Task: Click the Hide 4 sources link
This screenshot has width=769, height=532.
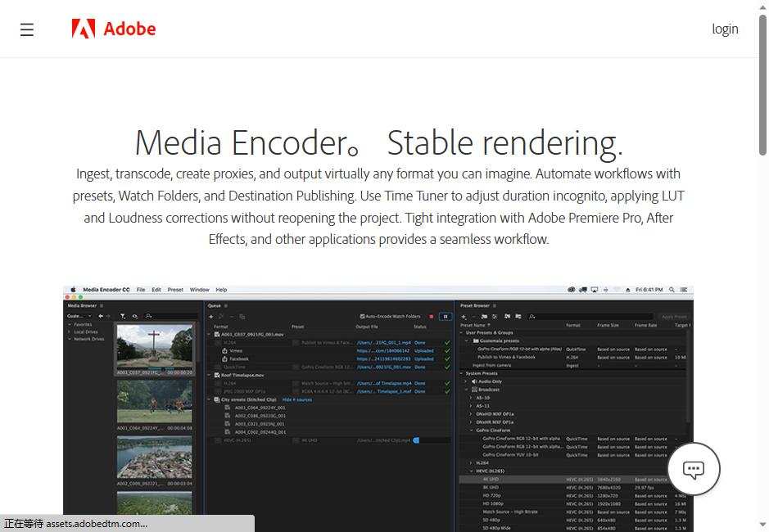Action: point(296,399)
